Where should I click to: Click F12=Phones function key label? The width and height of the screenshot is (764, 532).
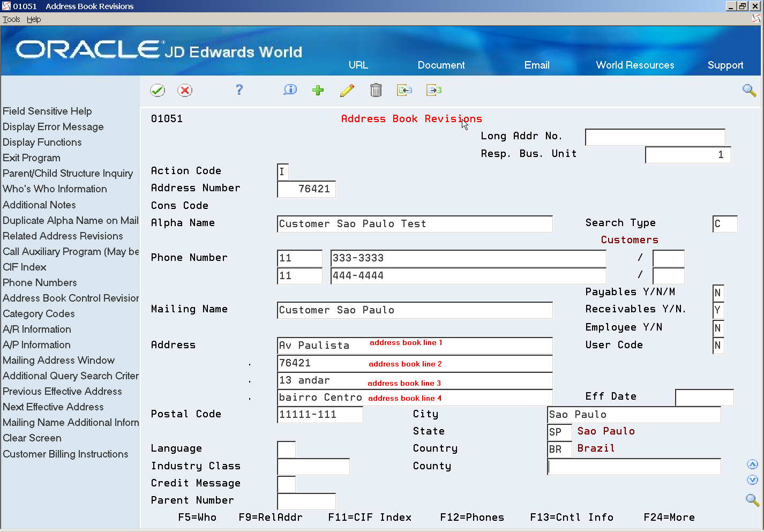click(472, 517)
